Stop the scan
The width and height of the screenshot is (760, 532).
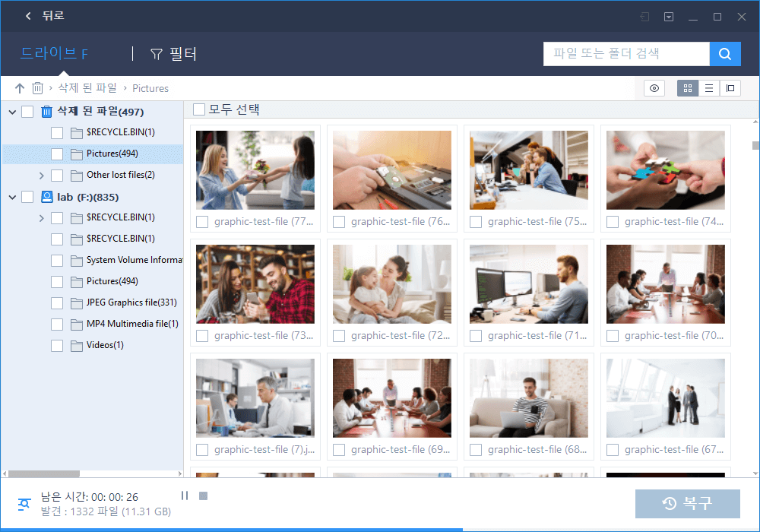(x=203, y=496)
